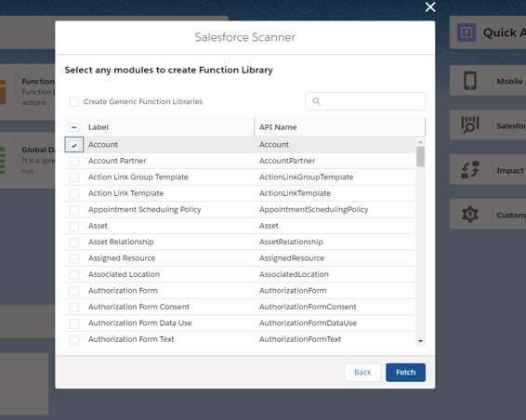526x420 pixels.
Task: Check the Asset Relationship checkbox
Action: 74,243
